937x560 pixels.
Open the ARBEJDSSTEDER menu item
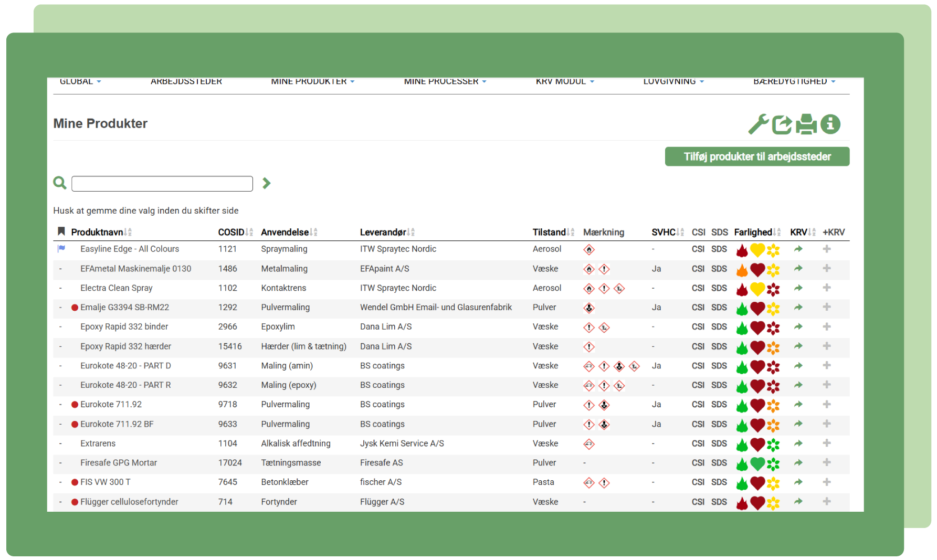point(186,82)
